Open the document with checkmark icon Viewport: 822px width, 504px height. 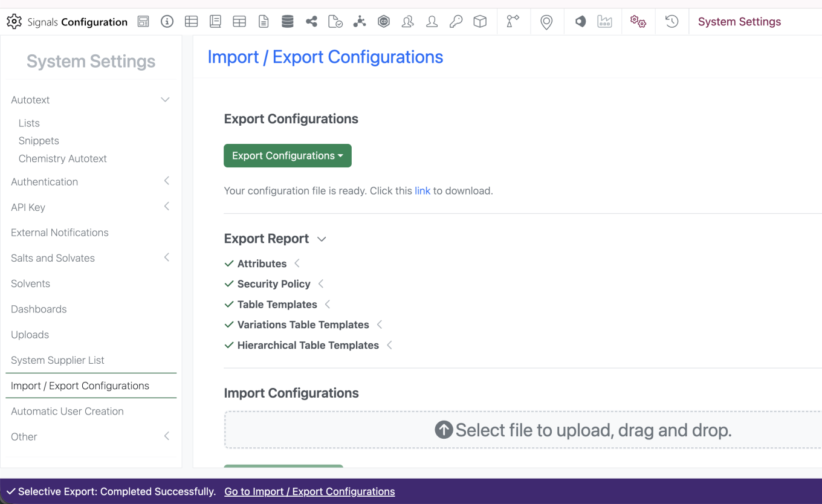(x=335, y=22)
